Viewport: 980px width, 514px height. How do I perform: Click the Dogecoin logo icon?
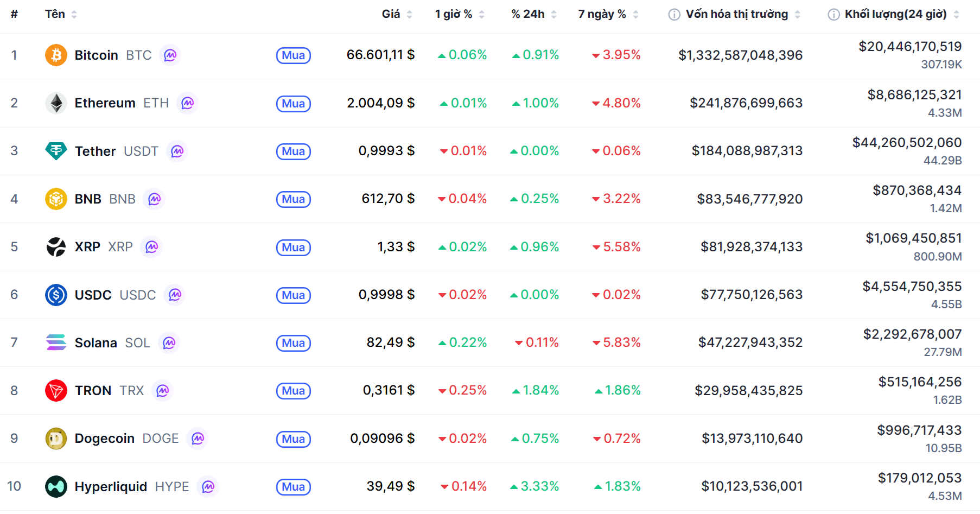pyautogui.click(x=56, y=439)
